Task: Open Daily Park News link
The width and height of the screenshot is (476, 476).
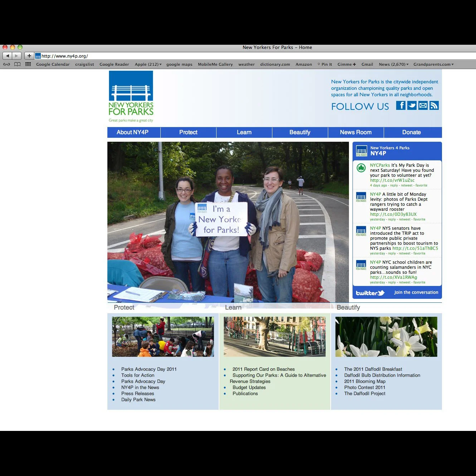Action: (x=139, y=399)
